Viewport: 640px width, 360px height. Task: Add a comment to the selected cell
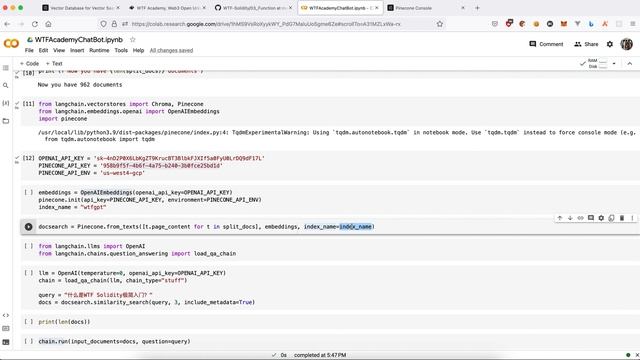[x=591, y=218]
